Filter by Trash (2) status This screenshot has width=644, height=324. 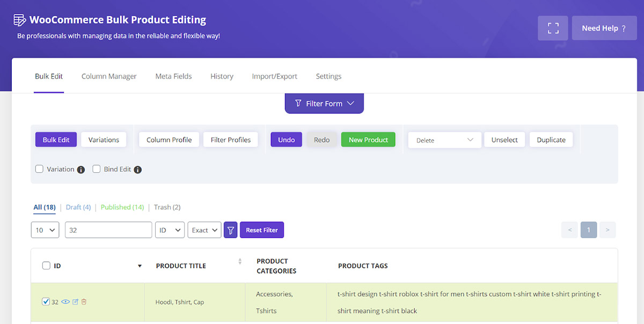(167, 207)
